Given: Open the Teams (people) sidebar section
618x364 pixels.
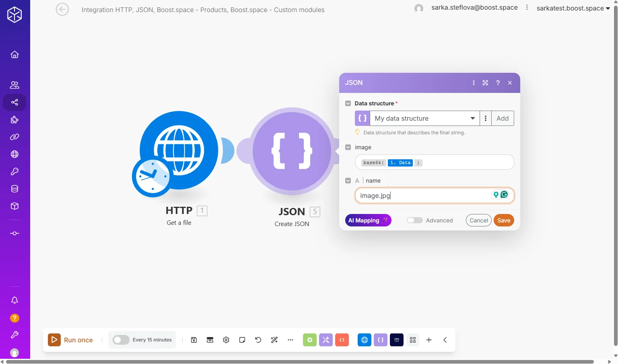Looking at the screenshot, I should [x=14, y=85].
